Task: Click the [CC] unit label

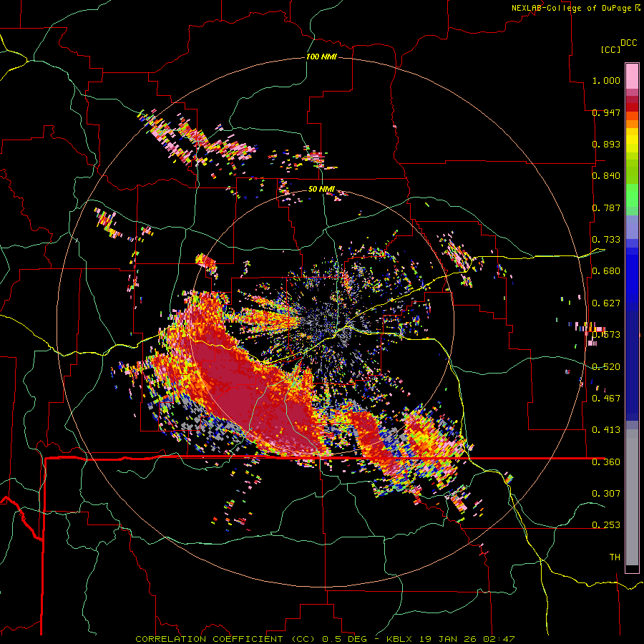Action: (x=610, y=49)
